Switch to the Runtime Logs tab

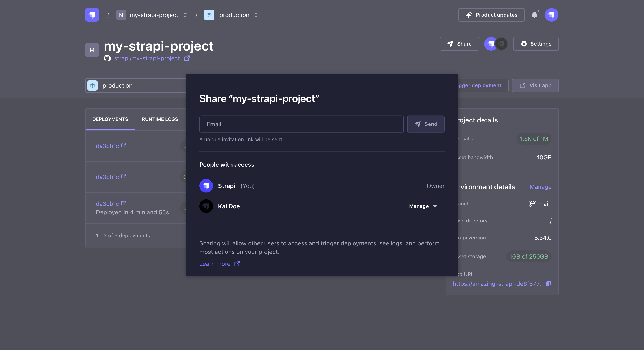(x=160, y=119)
